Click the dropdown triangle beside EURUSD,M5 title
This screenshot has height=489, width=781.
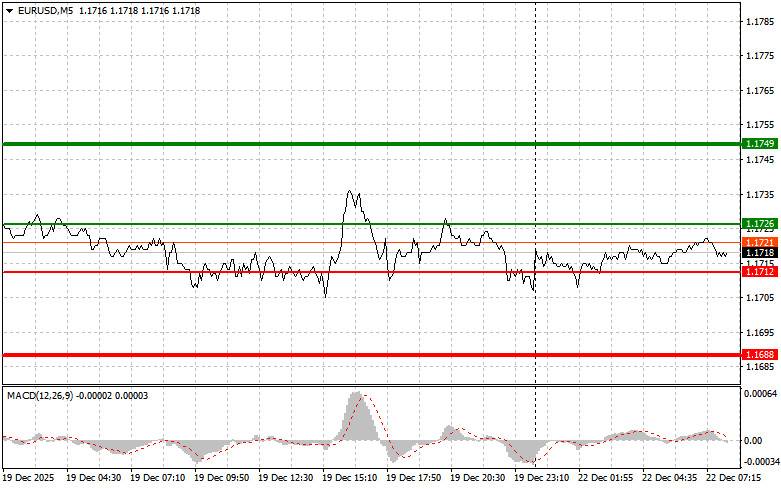pyautogui.click(x=9, y=9)
